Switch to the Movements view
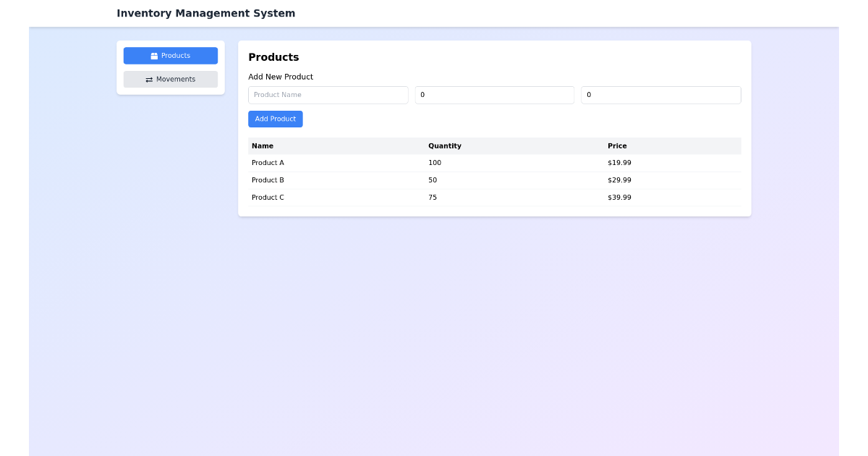 click(x=171, y=79)
